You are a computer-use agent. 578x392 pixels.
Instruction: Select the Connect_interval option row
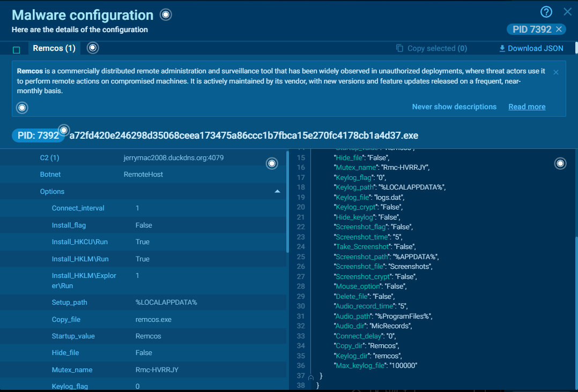point(143,208)
